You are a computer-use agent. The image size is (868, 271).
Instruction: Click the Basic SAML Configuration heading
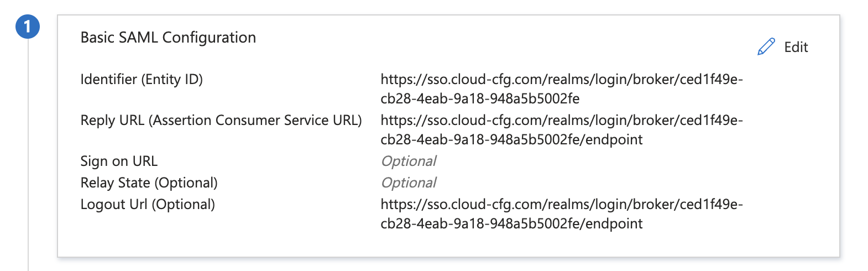click(168, 38)
